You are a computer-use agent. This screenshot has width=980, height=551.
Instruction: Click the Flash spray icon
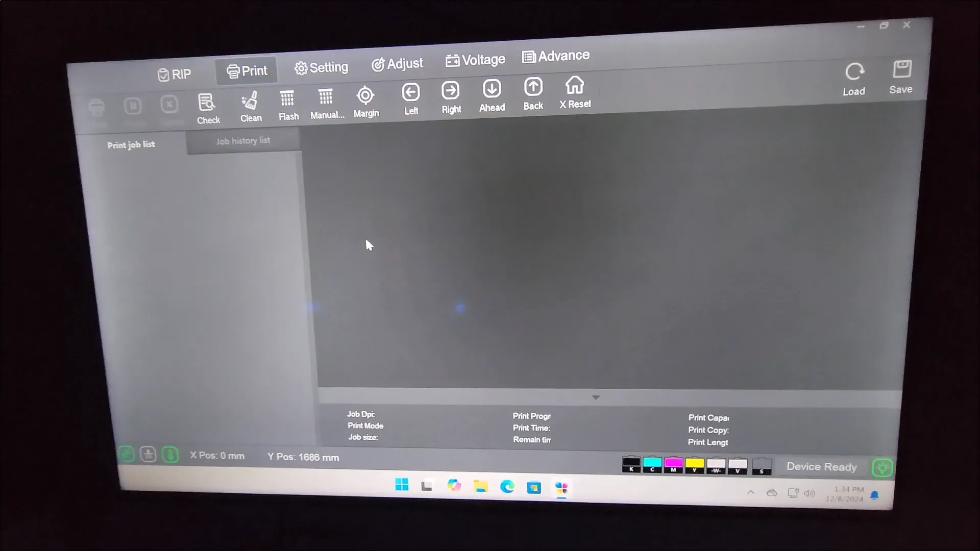pyautogui.click(x=287, y=99)
